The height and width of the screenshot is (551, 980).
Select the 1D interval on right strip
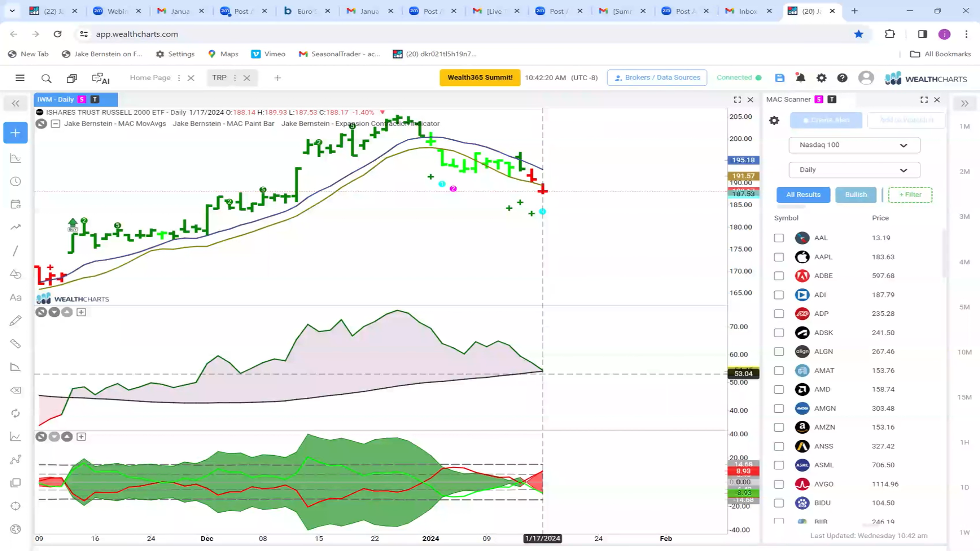pyautogui.click(x=964, y=488)
